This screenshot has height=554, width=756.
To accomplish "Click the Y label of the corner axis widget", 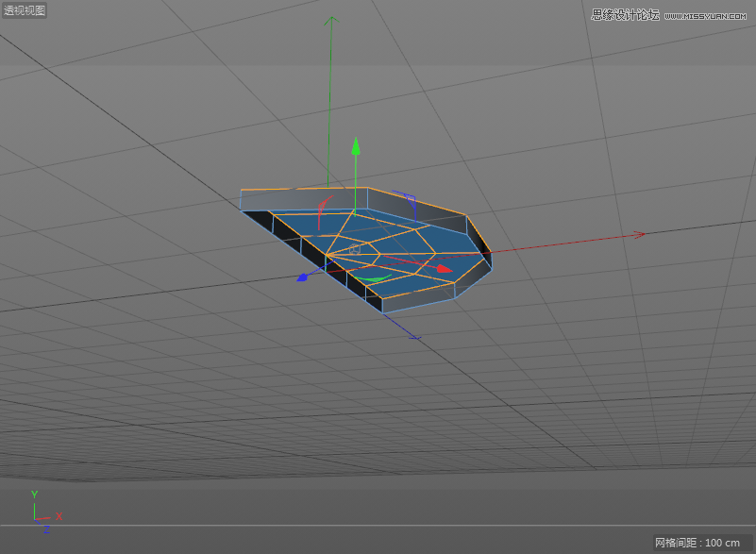I will point(34,494).
